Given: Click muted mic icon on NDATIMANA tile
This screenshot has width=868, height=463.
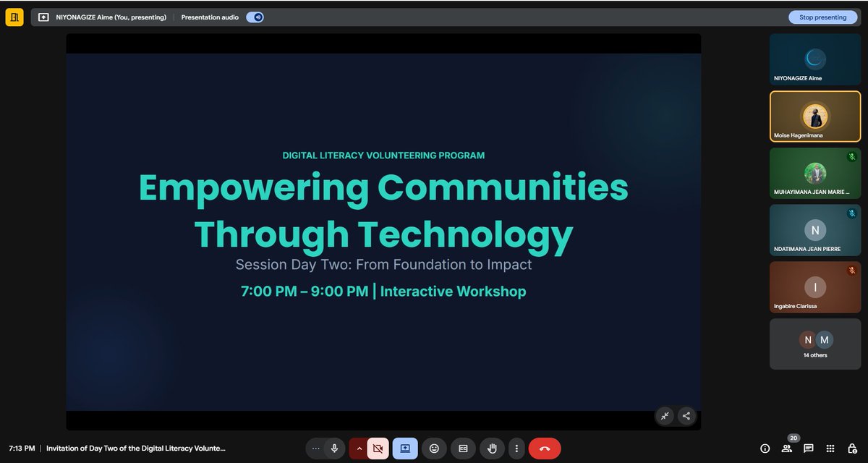Looking at the screenshot, I should (852, 213).
